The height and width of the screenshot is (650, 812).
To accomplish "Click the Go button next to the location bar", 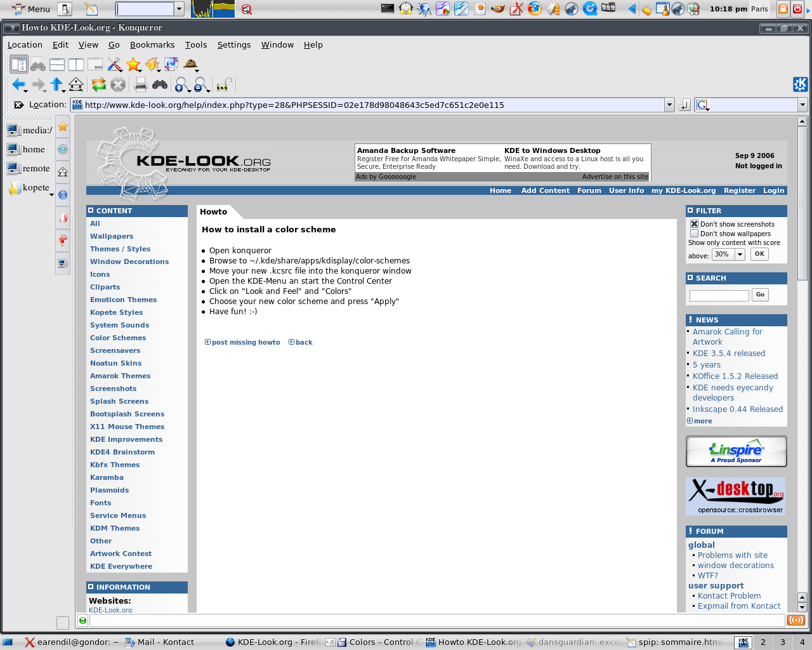I will 684,105.
